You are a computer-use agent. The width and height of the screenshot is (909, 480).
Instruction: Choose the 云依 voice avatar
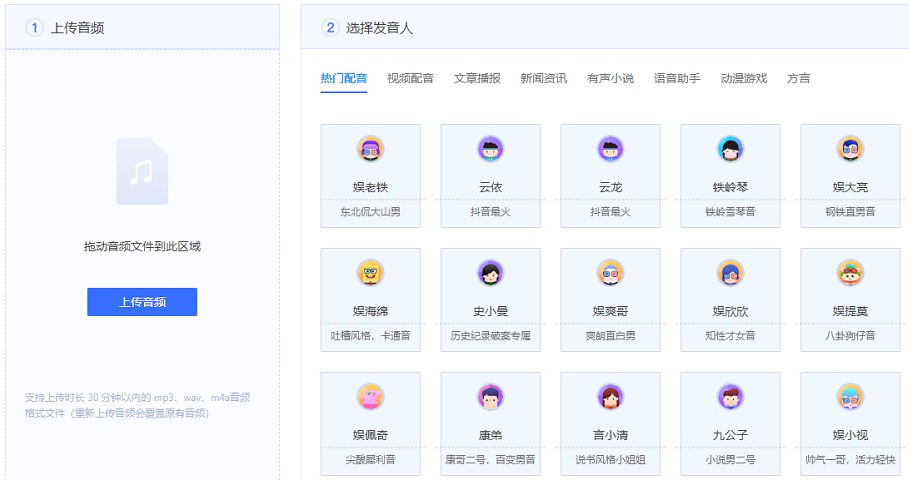(490, 149)
